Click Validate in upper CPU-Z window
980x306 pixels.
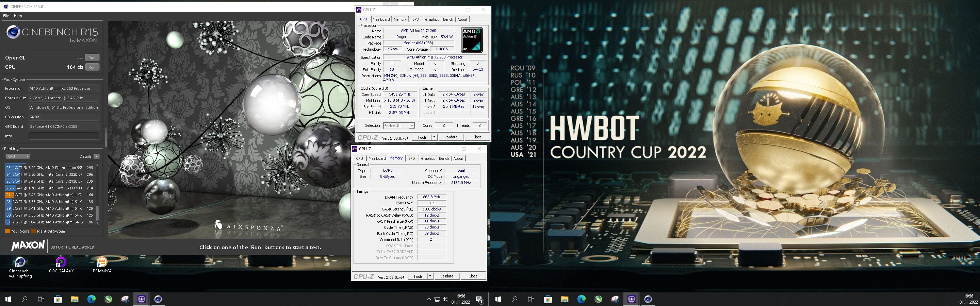(x=451, y=137)
